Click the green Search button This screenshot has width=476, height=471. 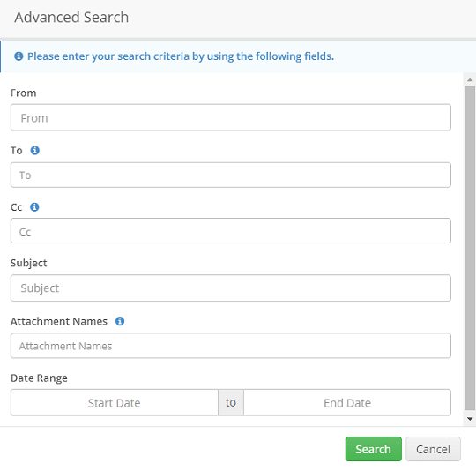click(374, 449)
